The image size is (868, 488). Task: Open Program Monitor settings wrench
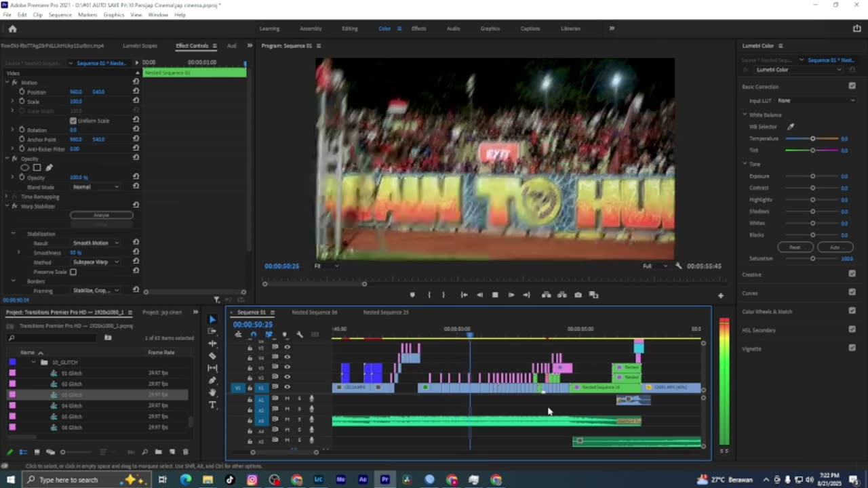pos(679,266)
